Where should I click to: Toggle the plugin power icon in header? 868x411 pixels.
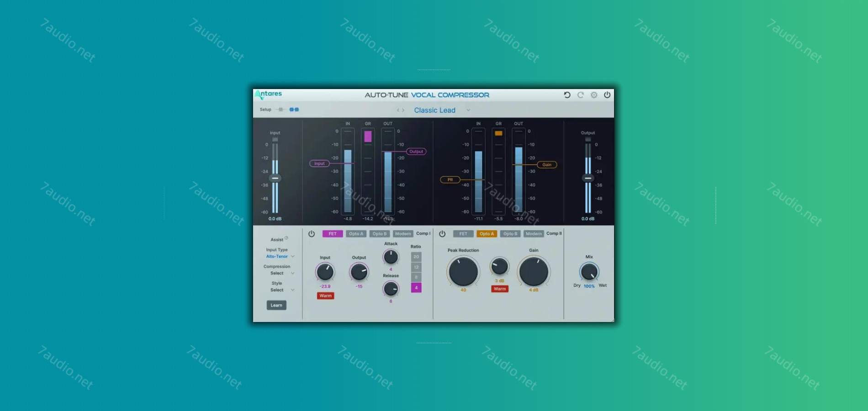click(x=607, y=95)
